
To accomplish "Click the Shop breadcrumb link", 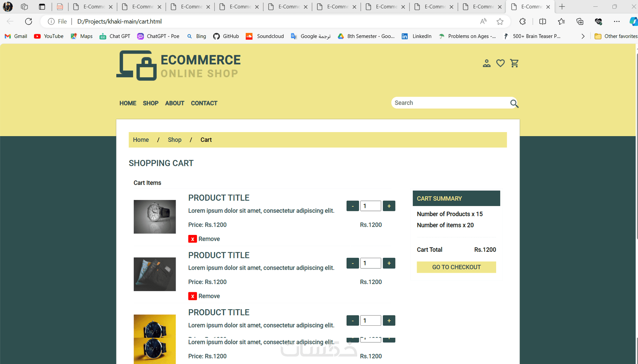I will point(175,140).
